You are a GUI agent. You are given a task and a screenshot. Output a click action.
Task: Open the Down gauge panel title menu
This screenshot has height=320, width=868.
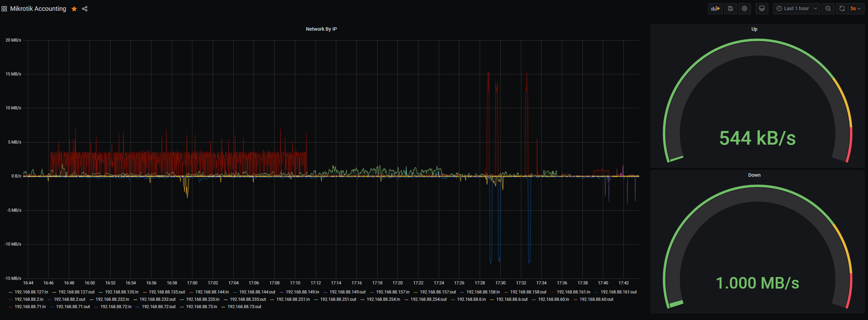[x=754, y=175]
